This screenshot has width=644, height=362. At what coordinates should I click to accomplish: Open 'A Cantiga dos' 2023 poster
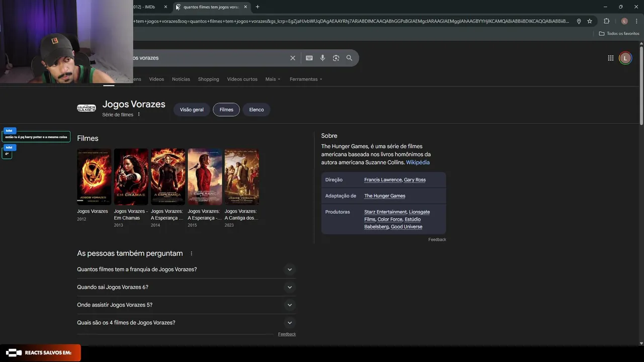242,176
